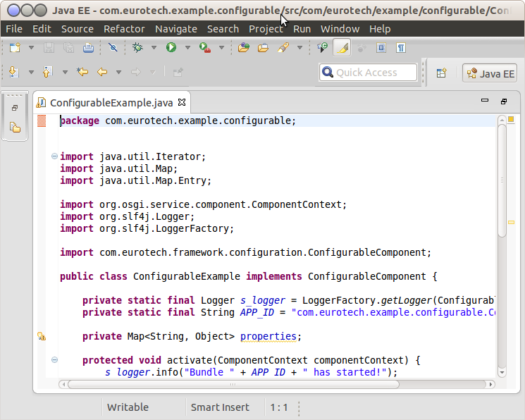Viewport: 525px width, 420px height.
Task: Click the vertical scrollbar thumb
Action: (502, 181)
